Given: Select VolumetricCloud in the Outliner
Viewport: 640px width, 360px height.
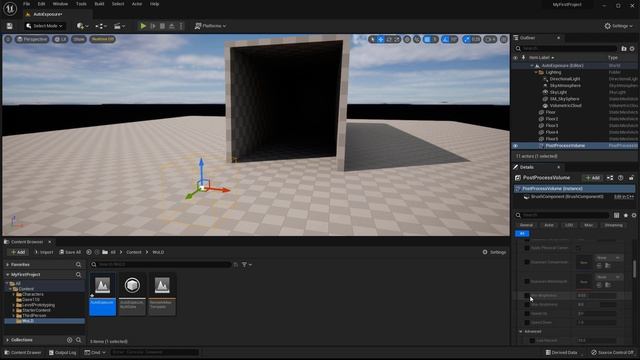Looking at the screenshot, I should click(x=565, y=105).
